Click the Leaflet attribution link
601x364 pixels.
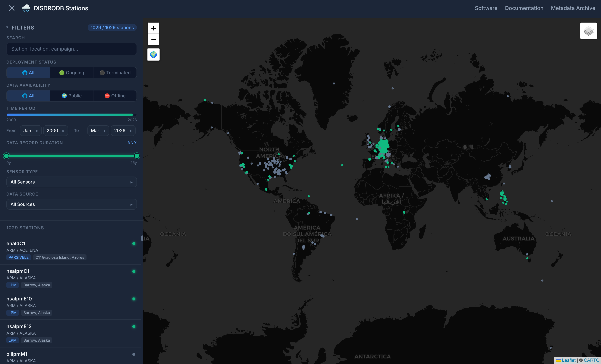566,360
